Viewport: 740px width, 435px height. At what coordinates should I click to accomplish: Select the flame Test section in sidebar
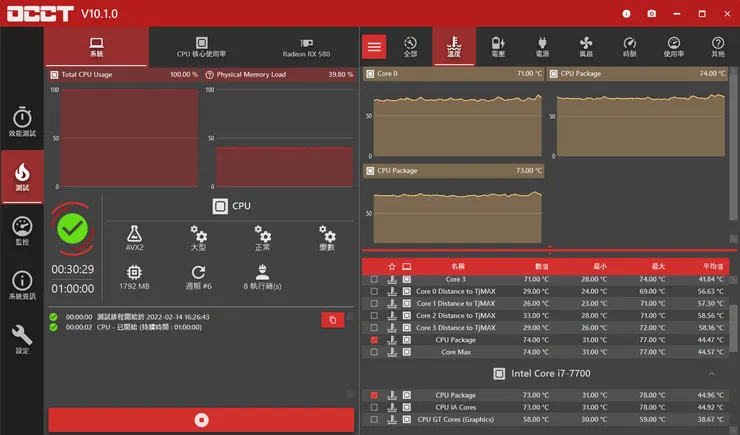coord(22,177)
